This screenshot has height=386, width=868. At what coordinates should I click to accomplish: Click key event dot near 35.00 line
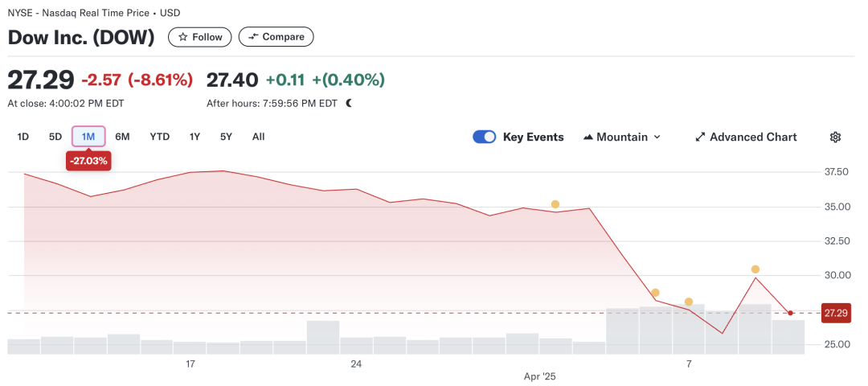[x=555, y=204]
